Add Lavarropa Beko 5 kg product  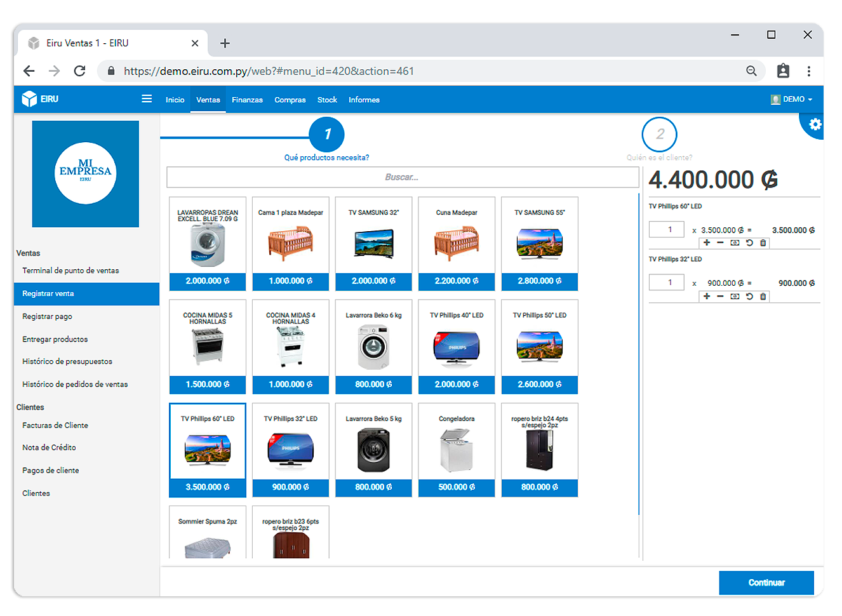point(373,450)
